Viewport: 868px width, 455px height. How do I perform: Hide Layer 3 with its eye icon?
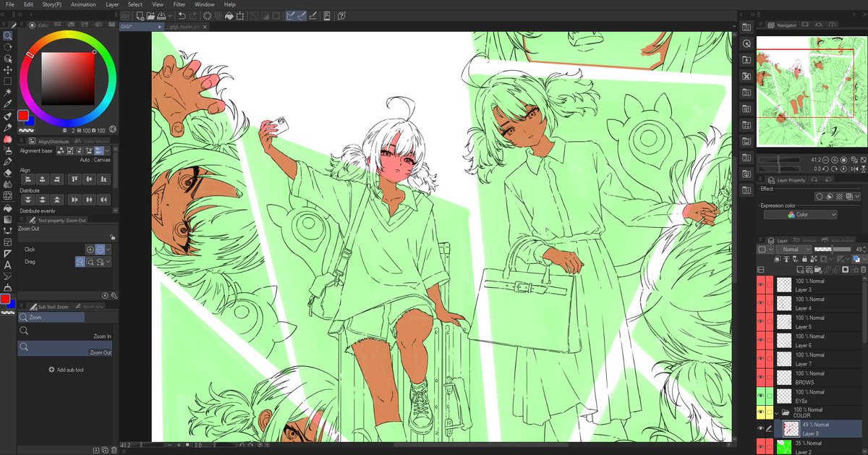760,284
